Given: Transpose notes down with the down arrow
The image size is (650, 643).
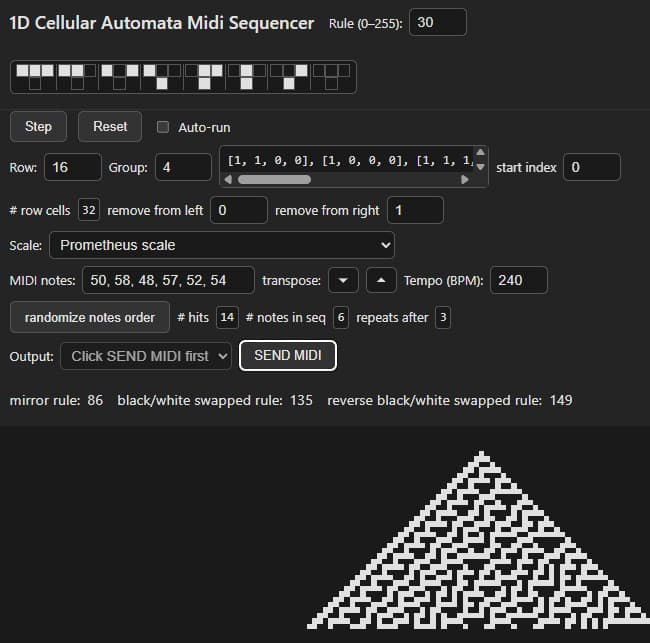Looking at the screenshot, I should [x=343, y=281].
